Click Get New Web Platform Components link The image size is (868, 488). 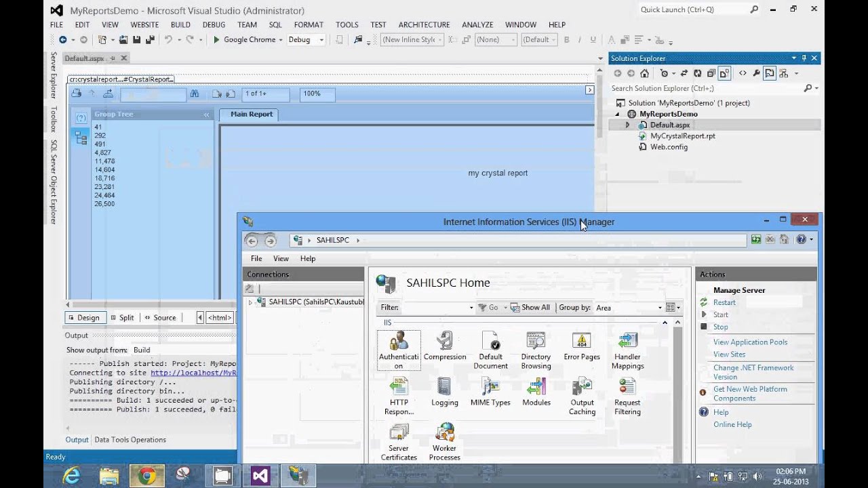pyautogui.click(x=750, y=394)
